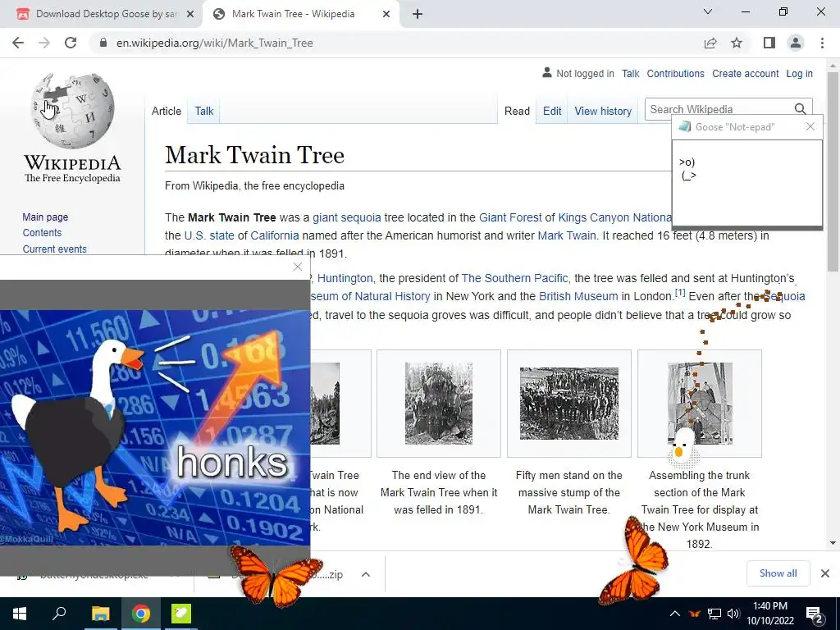Open Current events sidebar link
This screenshot has width=840, height=630.
click(54, 249)
